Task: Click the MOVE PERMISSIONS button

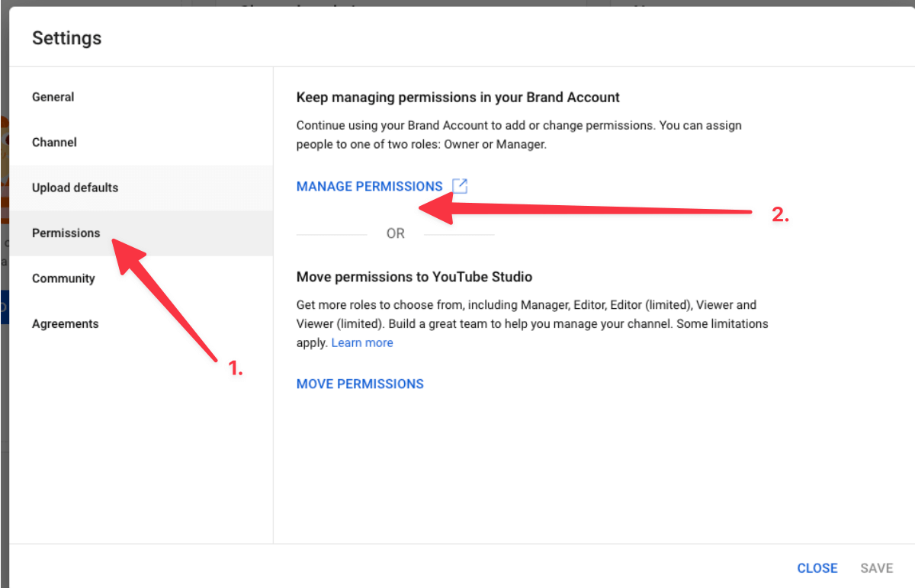Action: [360, 384]
